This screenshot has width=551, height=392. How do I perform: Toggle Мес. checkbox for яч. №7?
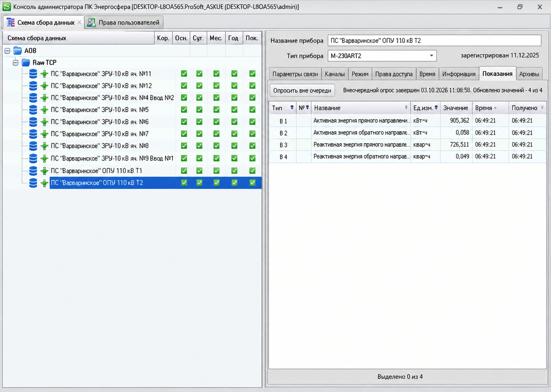click(216, 134)
